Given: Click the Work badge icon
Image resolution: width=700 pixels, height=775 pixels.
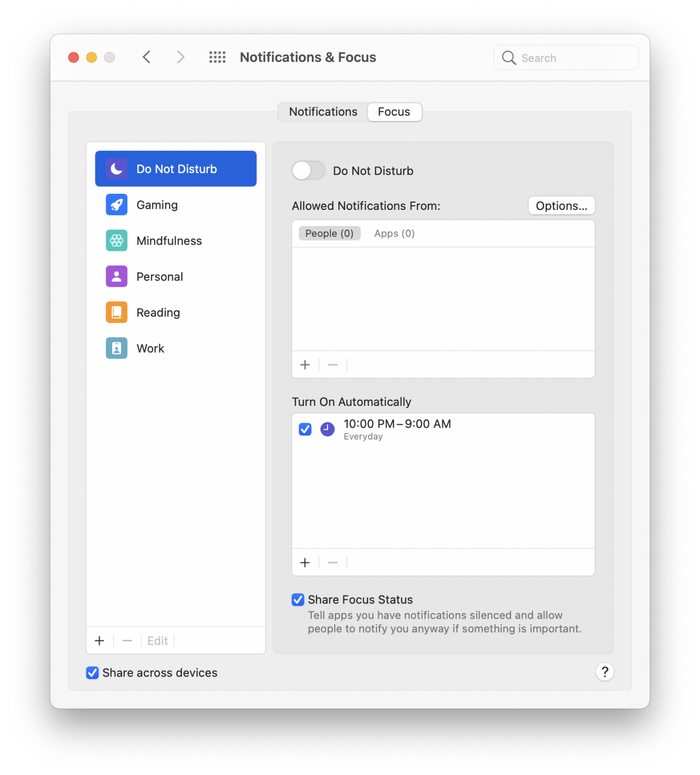Looking at the screenshot, I should point(116,348).
